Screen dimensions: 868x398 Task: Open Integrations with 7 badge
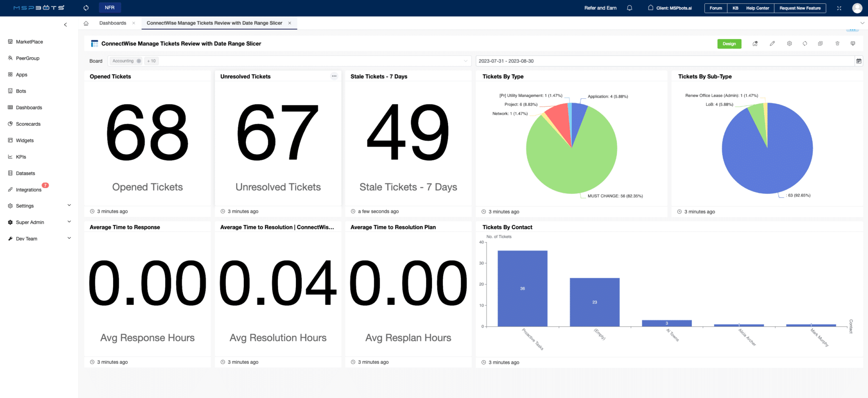[28, 190]
